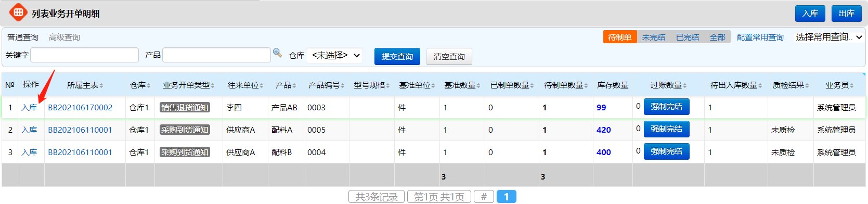The image size is (868, 204).
Task: Click the product search magnifier icon
Action: coord(277,53)
